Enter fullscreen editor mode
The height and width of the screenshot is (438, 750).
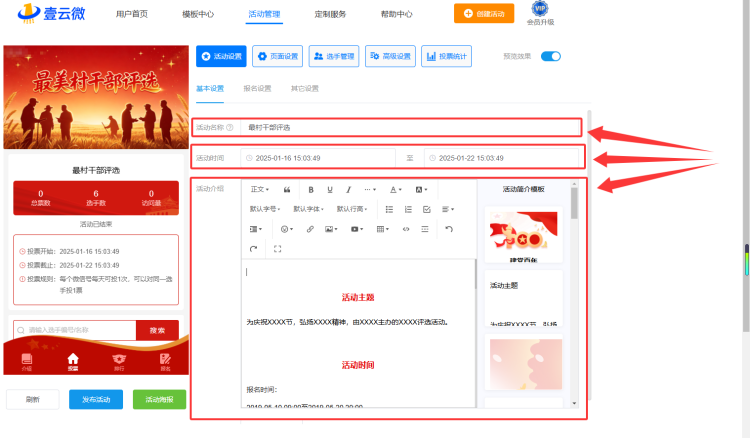click(x=277, y=249)
